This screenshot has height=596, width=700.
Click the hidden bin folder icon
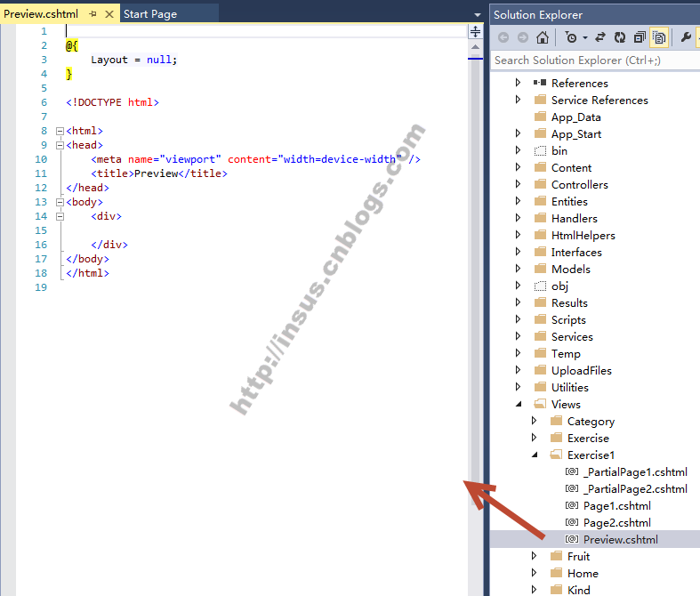540,151
